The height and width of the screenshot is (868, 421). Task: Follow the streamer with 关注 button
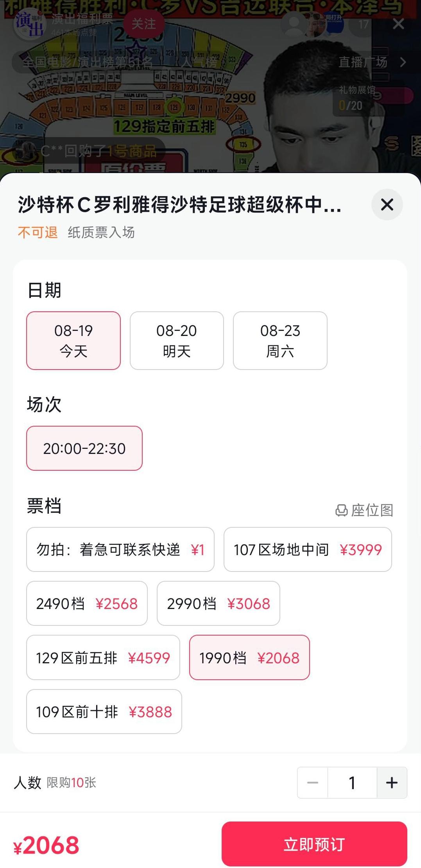pyautogui.click(x=143, y=24)
